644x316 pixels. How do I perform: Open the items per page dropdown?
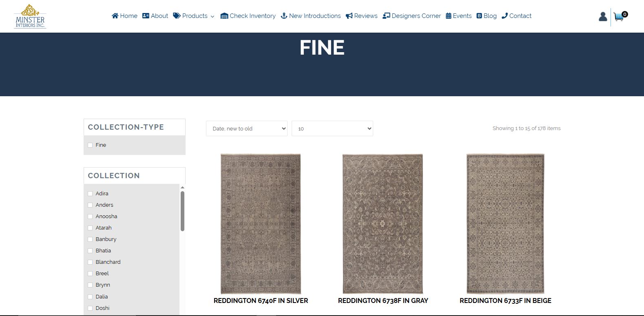[x=332, y=128]
